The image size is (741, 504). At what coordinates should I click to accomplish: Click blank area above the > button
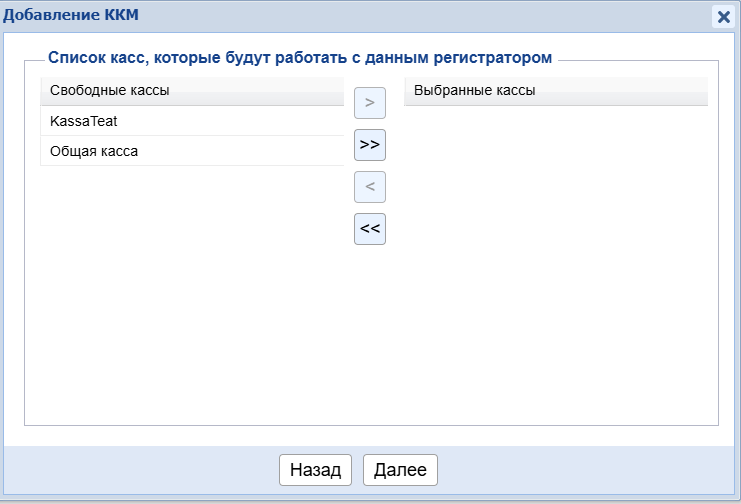[x=370, y=77]
